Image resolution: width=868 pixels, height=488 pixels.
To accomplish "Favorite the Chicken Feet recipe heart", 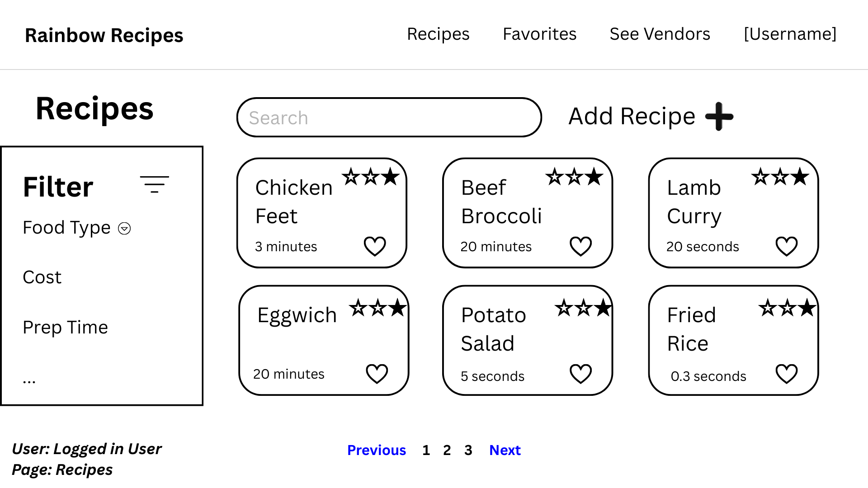I will [x=375, y=246].
